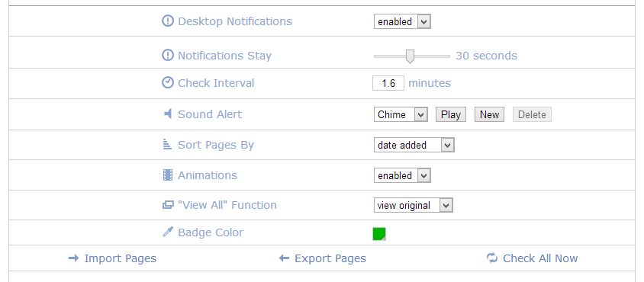Click the Check Interval clock icon

168,82
